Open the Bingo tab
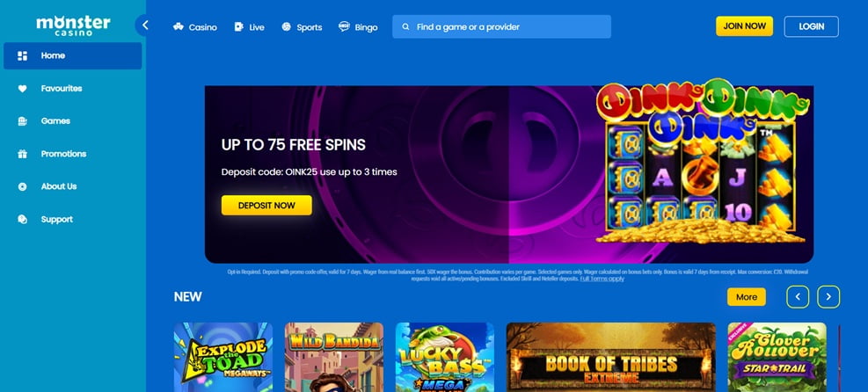The image size is (868, 392). (358, 27)
